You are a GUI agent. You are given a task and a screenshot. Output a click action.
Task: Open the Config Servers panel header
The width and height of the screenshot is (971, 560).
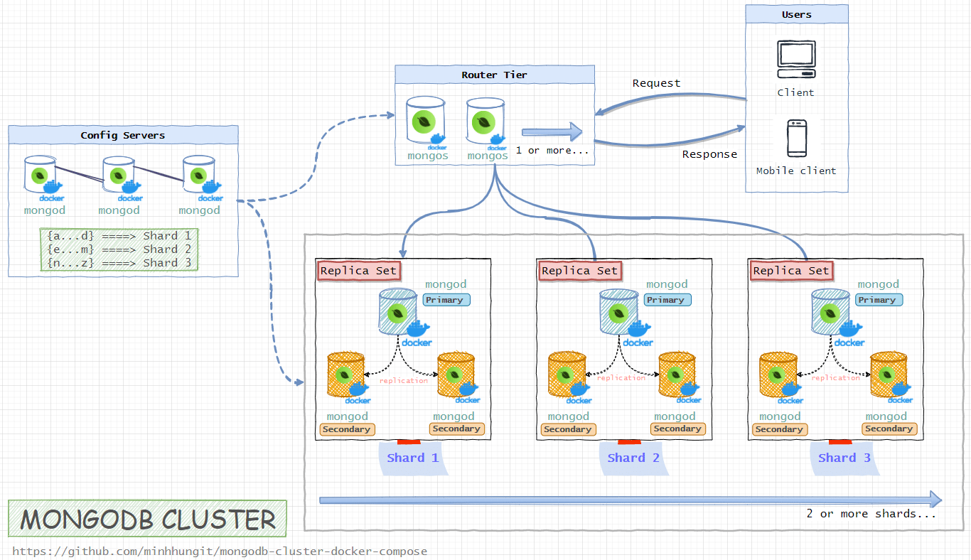point(122,135)
